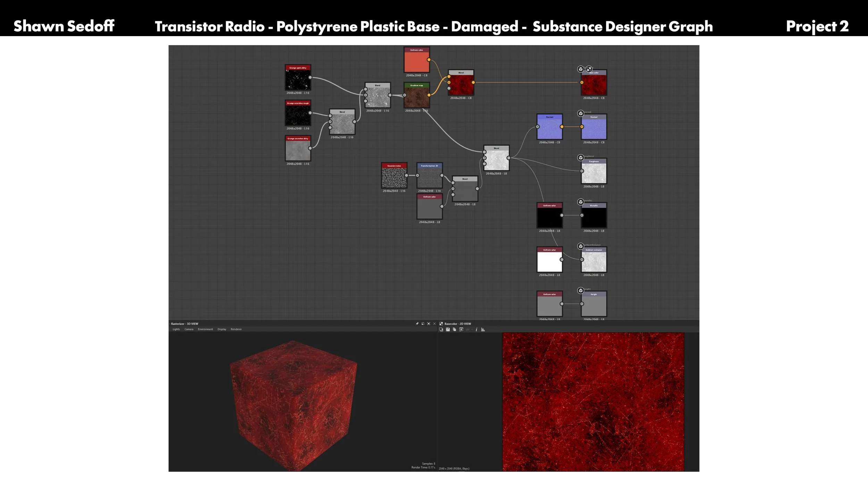Click the checker icon beside Basecolor 2D VIEW title
This screenshot has width=868, height=488.
[x=441, y=324]
